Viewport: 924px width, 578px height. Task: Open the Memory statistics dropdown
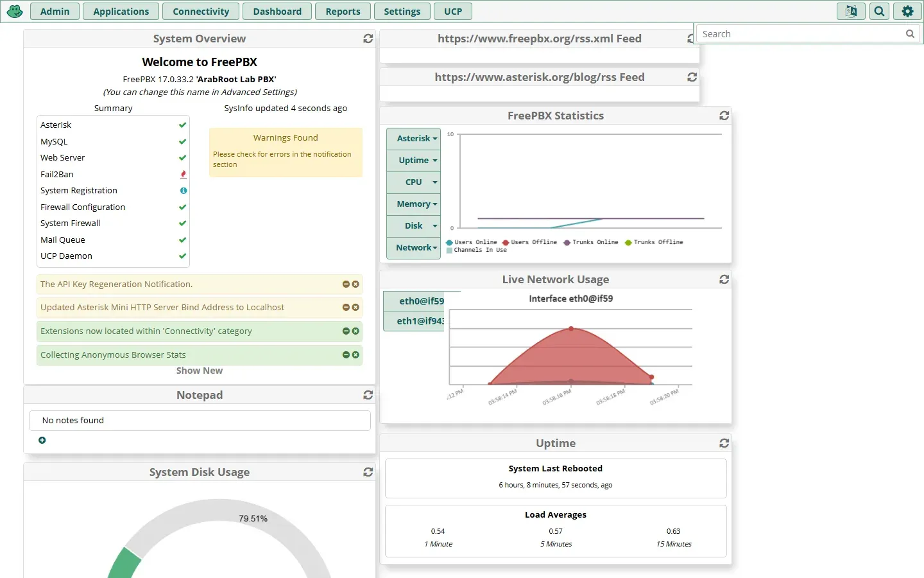[414, 204]
